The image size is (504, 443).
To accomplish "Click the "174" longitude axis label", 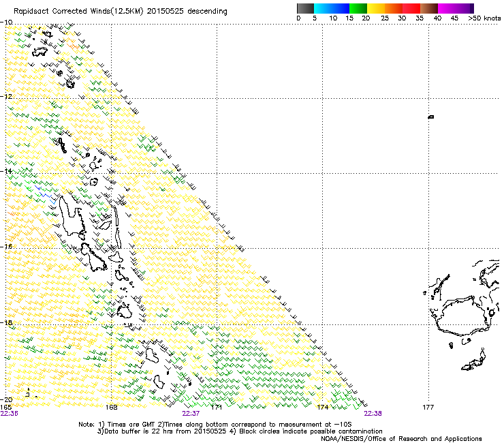I will coord(322,408).
